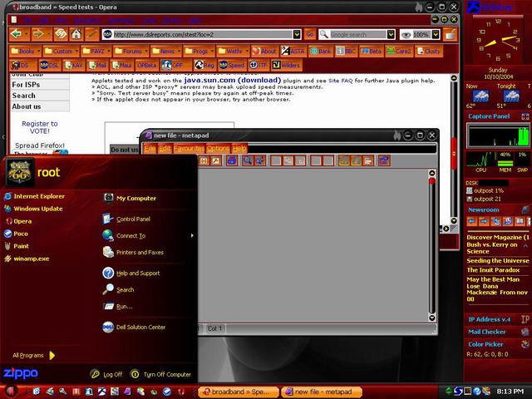The image size is (532, 399).
Task: Switch to new file - metapad taskbar button
Action: coord(322,392)
